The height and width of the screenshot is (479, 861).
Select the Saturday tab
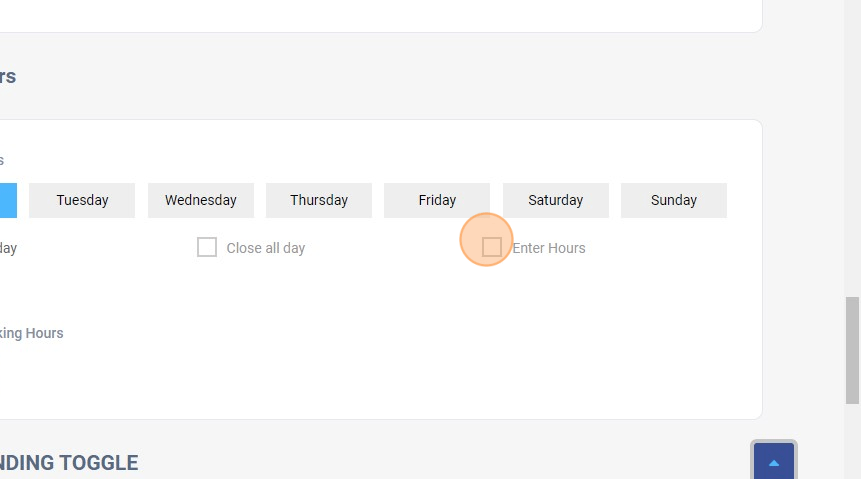(x=555, y=200)
